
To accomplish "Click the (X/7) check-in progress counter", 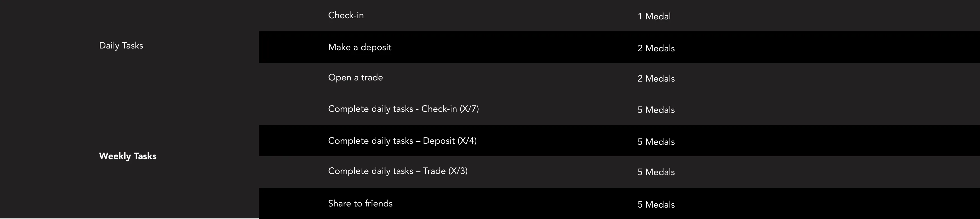I will click(x=469, y=109).
